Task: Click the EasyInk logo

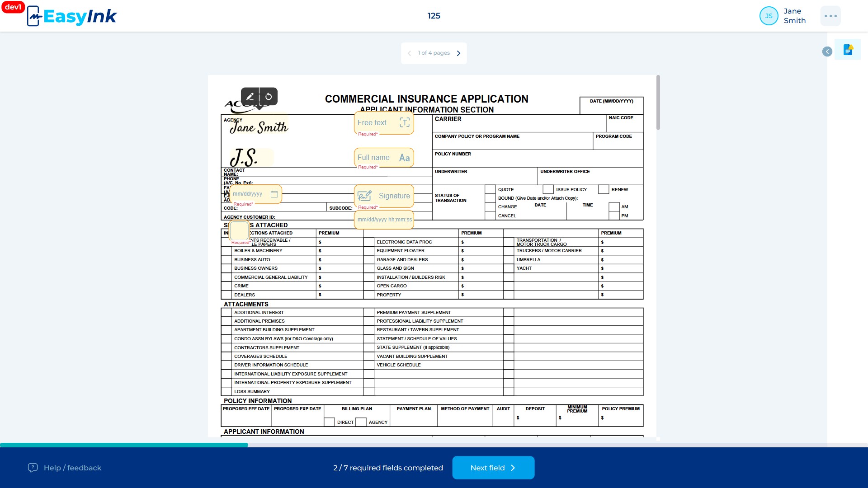Action: pos(72,16)
